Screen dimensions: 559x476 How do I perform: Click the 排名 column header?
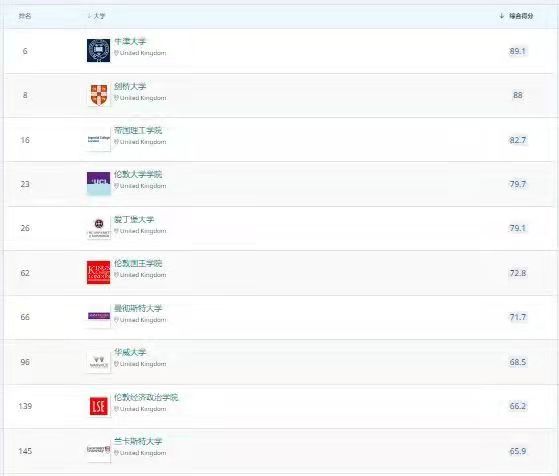pos(25,16)
